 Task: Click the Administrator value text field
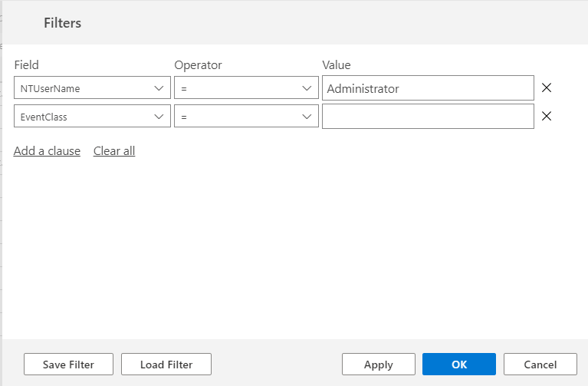click(x=428, y=88)
